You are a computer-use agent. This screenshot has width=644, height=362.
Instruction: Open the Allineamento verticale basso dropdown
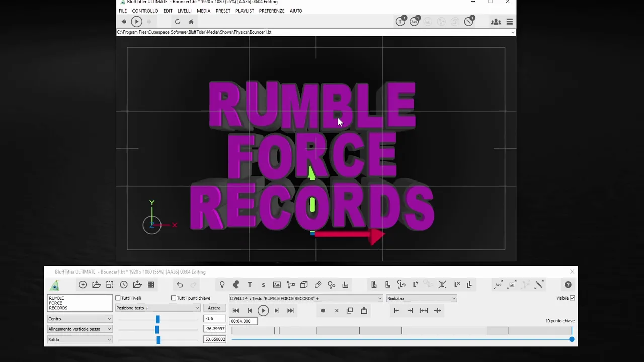point(79,329)
